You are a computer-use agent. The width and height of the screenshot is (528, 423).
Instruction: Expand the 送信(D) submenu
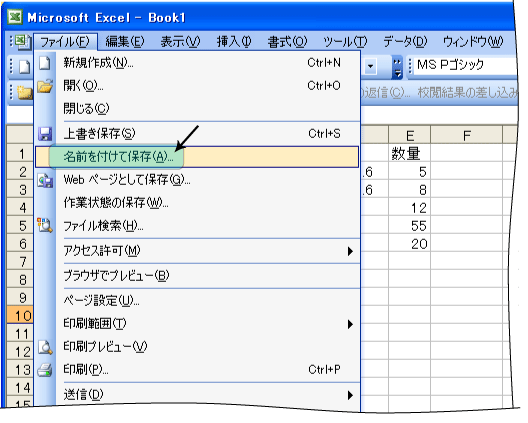(197, 395)
